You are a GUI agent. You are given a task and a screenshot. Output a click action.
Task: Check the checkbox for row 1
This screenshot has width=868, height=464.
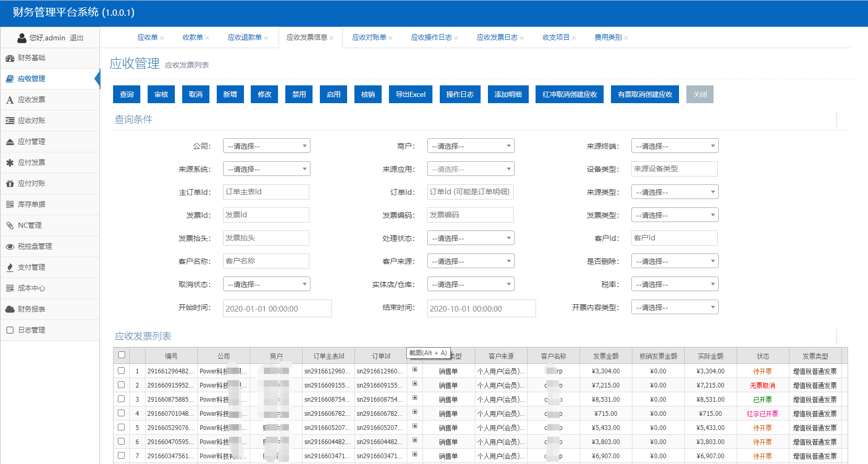coord(121,371)
